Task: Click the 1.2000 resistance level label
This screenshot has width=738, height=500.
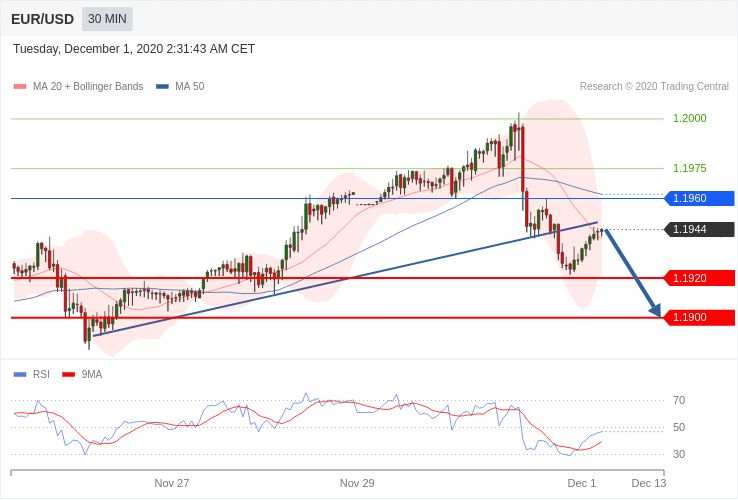Action: click(690, 118)
